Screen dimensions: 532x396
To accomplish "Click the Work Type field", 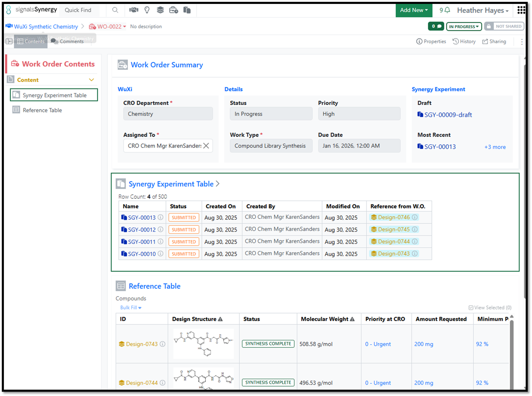I will pos(271,146).
